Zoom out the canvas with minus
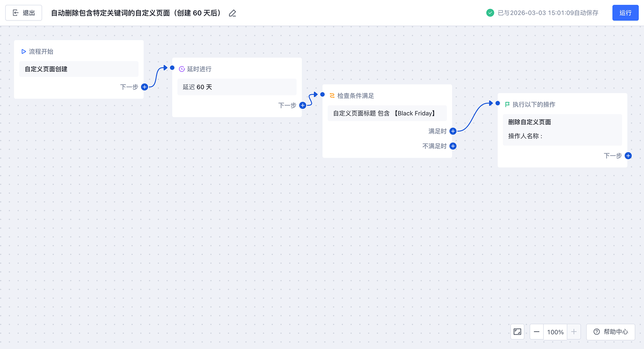 [x=536, y=332]
